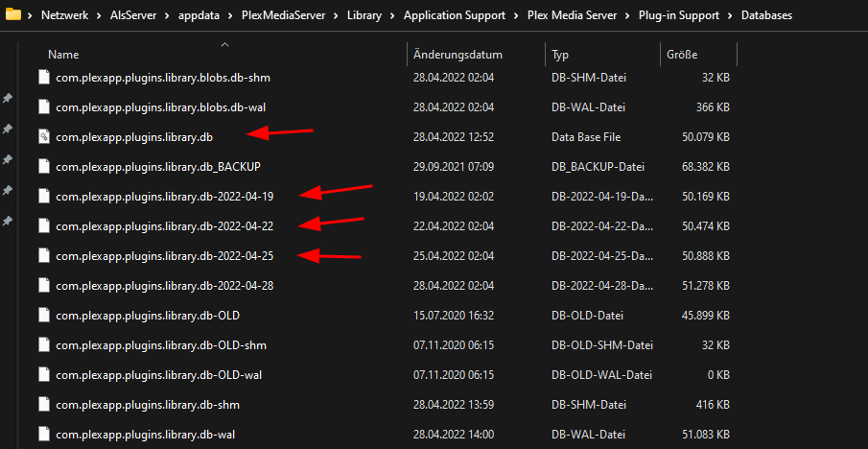Viewport: 868px width, 449px height.
Task: Click the folder icon in the address bar
Action: [x=12, y=15]
